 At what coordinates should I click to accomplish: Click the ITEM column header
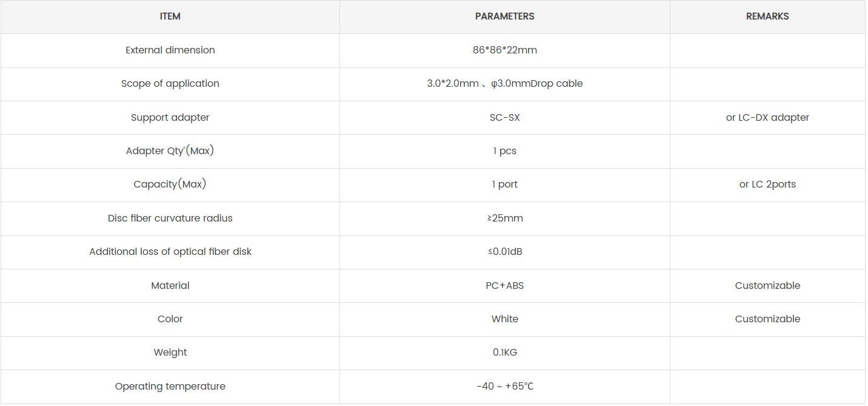170,16
